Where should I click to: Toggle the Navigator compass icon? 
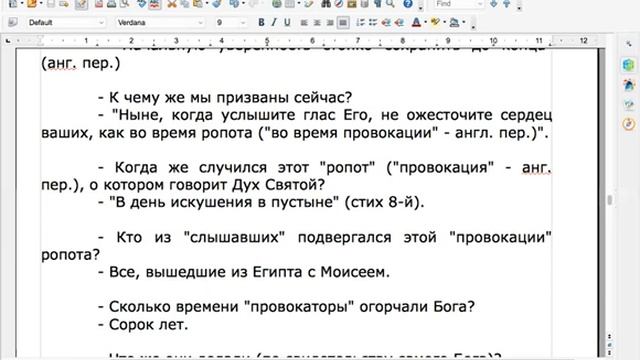(338, 4)
